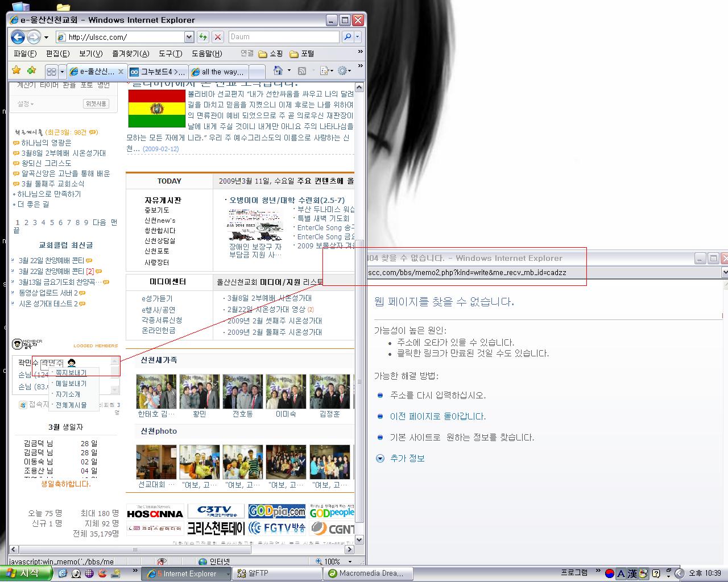The height and width of the screenshot is (582, 728).
Task: Expand the IE taskbar group dropdown
Action: point(228,574)
